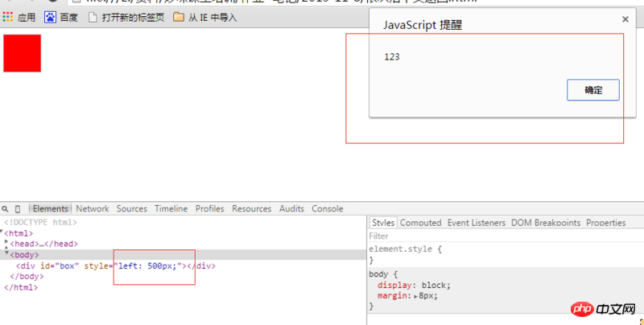Image resolution: width=644 pixels, height=325 pixels.
Task: Switch to the Audits tab
Action: click(x=291, y=209)
